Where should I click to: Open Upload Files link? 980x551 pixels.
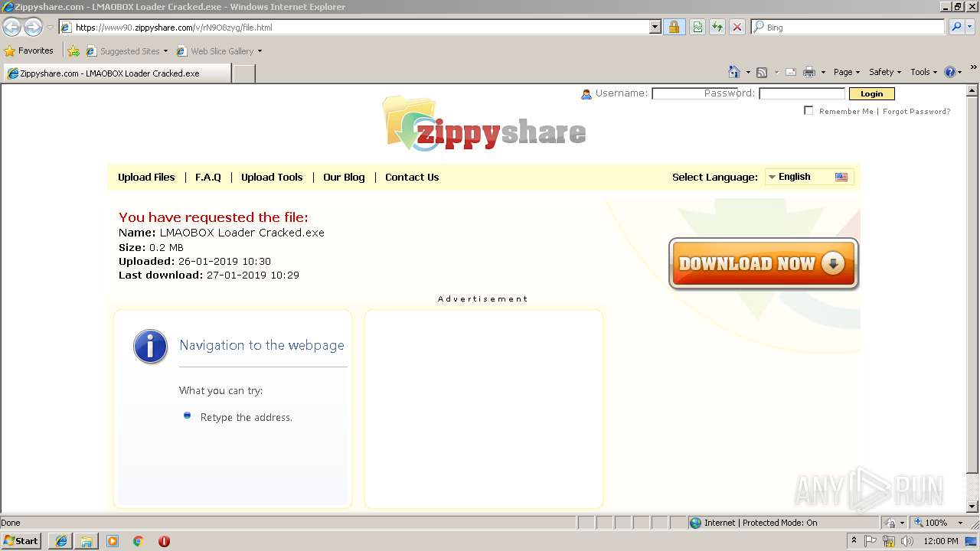146,177
